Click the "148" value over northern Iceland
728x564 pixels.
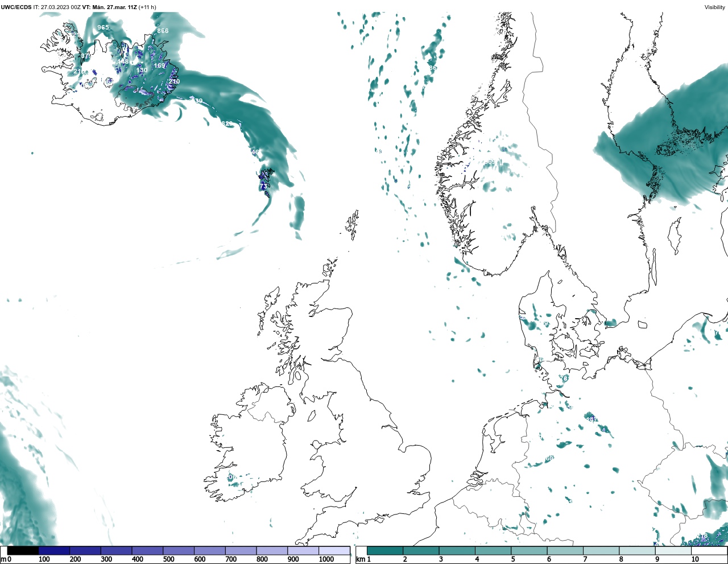(x=123, y=61)
